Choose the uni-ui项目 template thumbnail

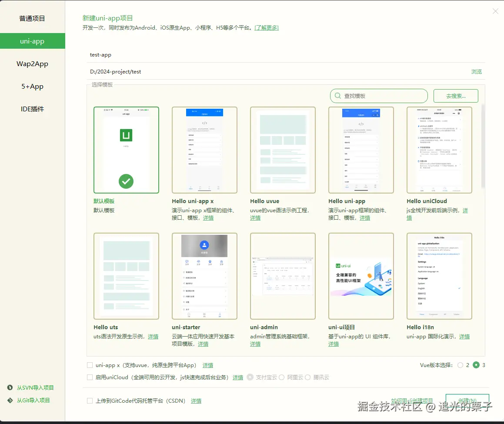pyautogui.click(x=361, y=276)
